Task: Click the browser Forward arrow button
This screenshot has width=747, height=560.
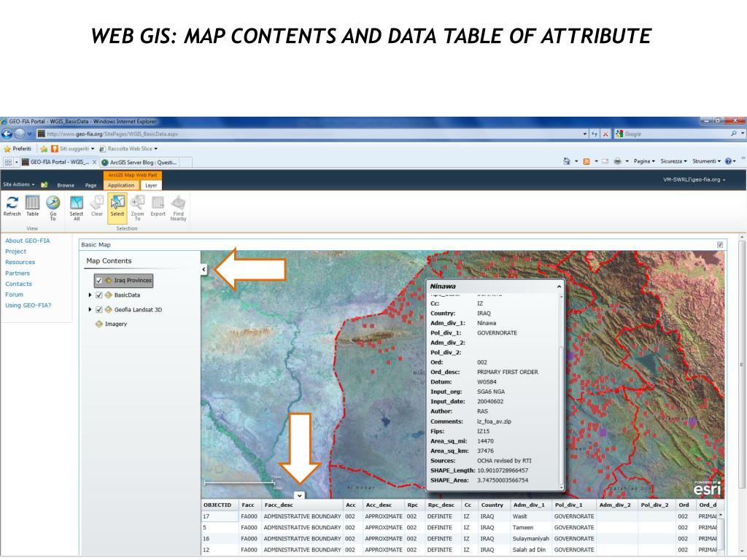Action: coord(20,134)
